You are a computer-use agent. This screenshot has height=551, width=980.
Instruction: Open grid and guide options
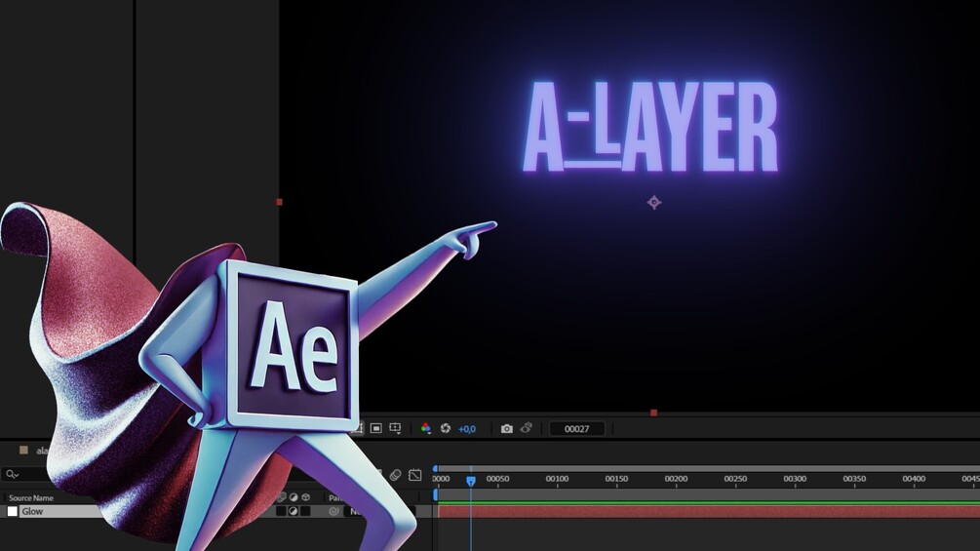pyautogui.click(x=395, y=428)
